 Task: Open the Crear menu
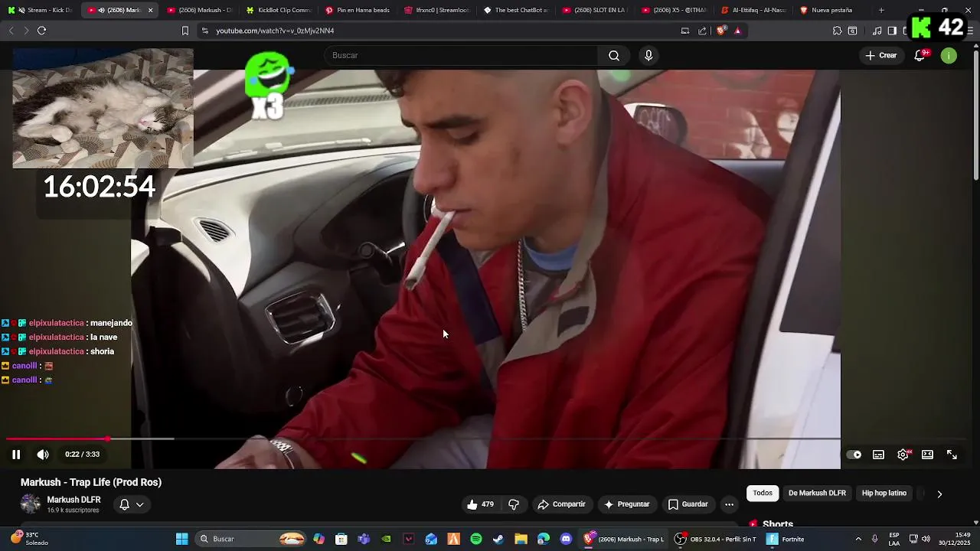[880, 55]
